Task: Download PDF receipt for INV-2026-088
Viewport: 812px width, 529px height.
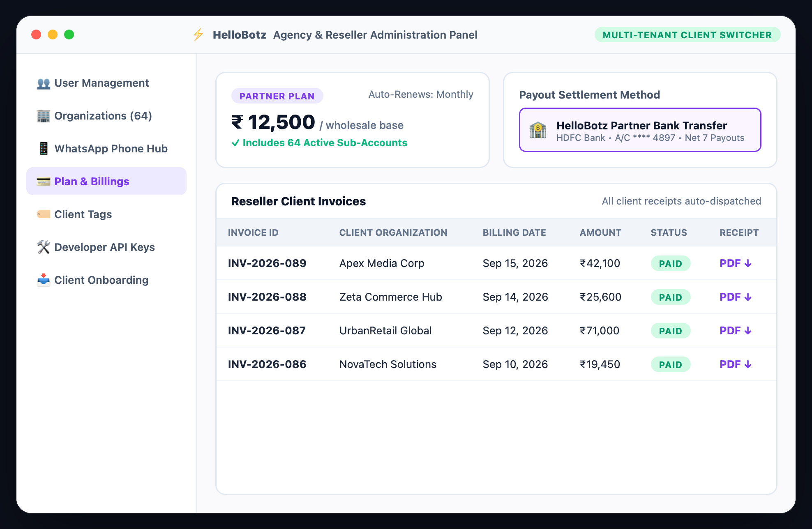Action: pos(736,297)
